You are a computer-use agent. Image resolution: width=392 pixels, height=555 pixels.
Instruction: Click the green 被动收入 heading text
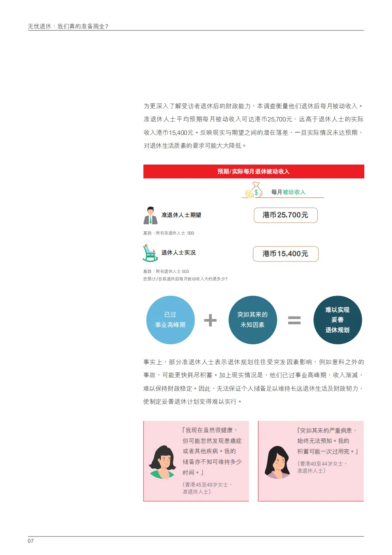point(294,192)
